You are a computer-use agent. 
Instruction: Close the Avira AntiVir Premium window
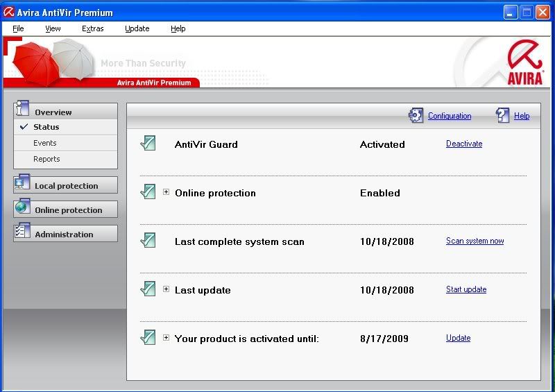tap(543, 12)
